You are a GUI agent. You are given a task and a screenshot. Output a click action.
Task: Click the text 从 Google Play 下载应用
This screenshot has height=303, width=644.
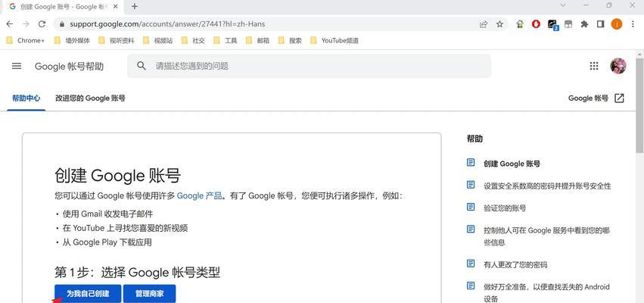coord(107,242)
